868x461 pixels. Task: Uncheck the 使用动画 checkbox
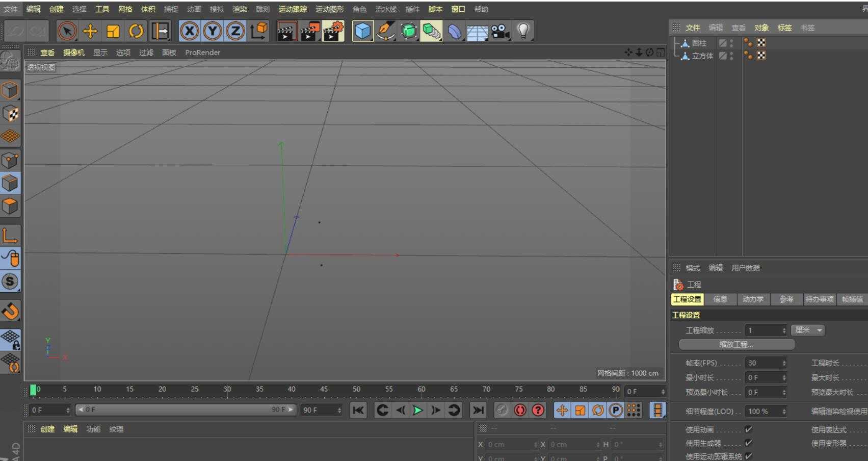[x=748, y=429]
